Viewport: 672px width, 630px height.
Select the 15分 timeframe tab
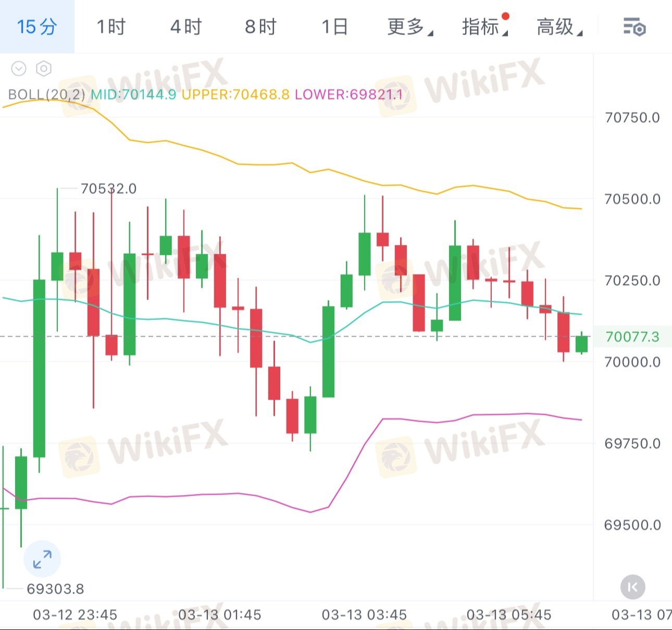[x=37, y=27]
